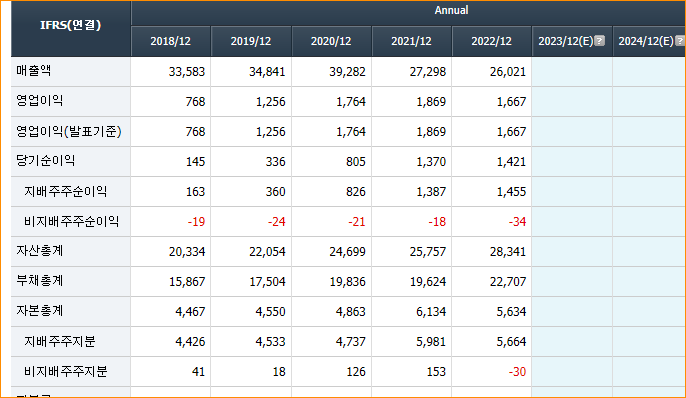Select the 자산총계 row label
Viewport: 686px width, 398px height.
40,251
